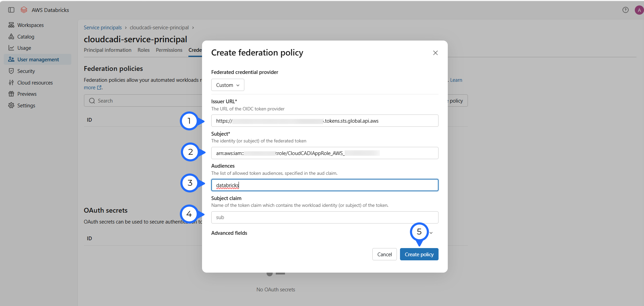Click the search magnifier icon
This screenshot has width=644, height=306.
click(x=92, y=101)
